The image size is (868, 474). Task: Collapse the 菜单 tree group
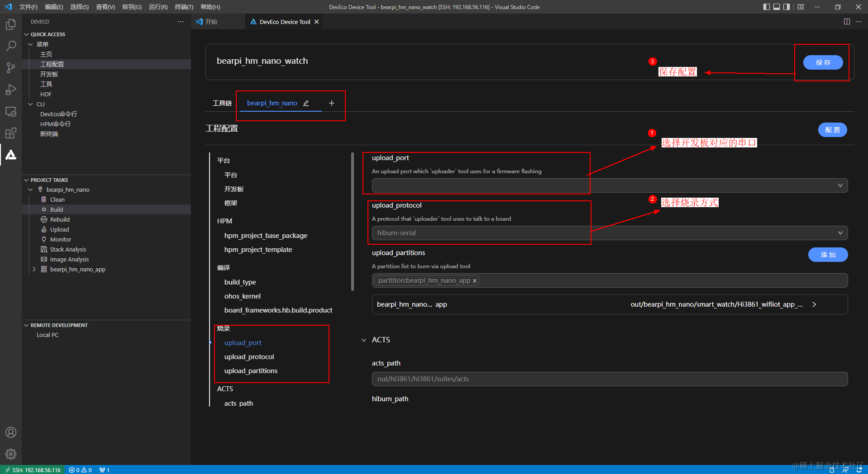pyautogui.click(x=31, y=44)
